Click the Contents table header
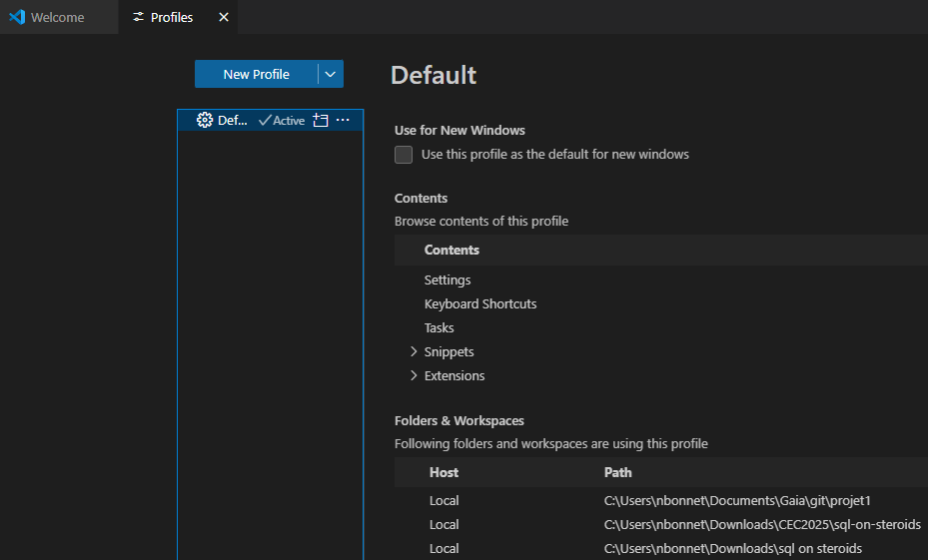The width and height of the screenshot is (928, 560). 452,250
